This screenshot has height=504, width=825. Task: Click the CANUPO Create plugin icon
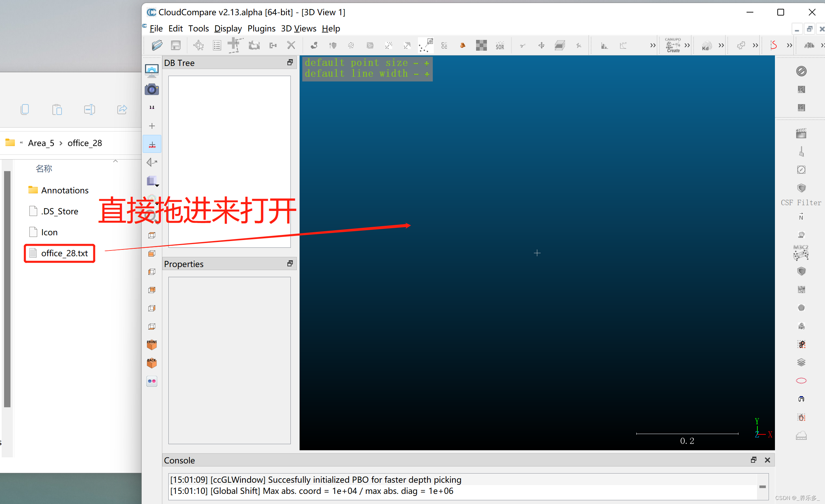673,45
